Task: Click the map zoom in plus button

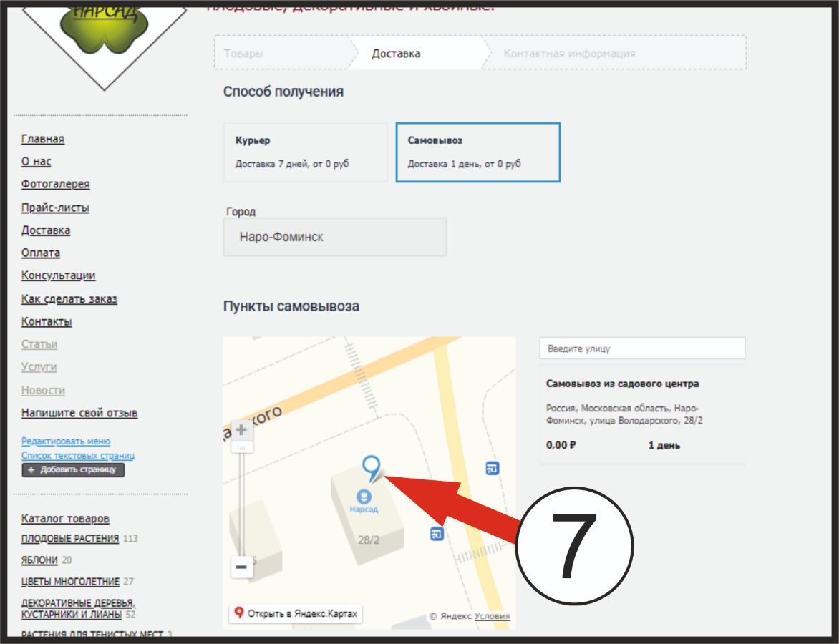Action: (241, 430)
